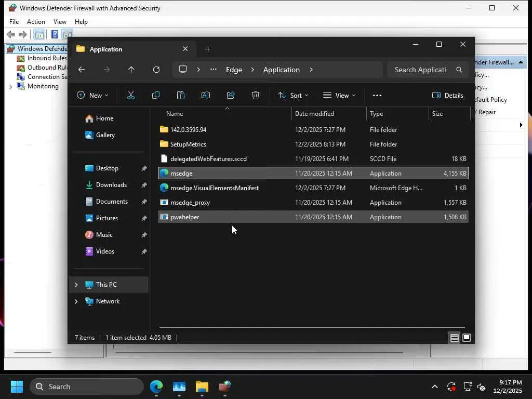Viewport: 532px width, 399px height.
Task: Open the Sort dropdown menu
Action: (x=293, y=96)
